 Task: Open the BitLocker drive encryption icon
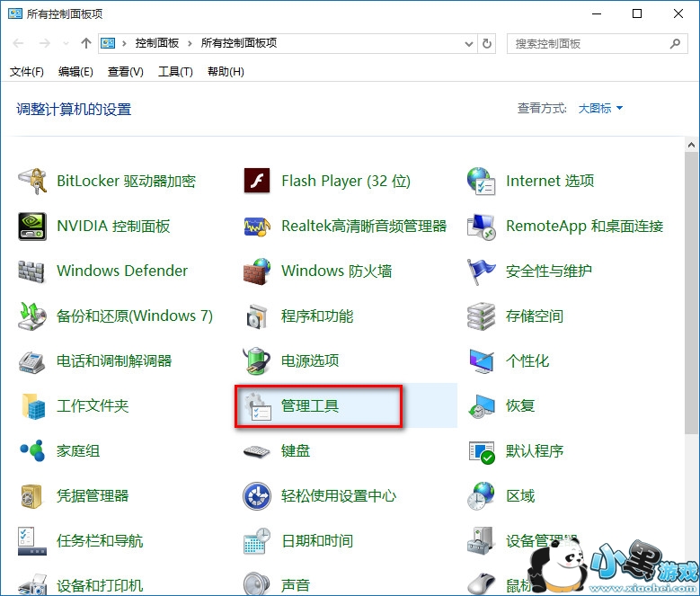coord(32,181)
